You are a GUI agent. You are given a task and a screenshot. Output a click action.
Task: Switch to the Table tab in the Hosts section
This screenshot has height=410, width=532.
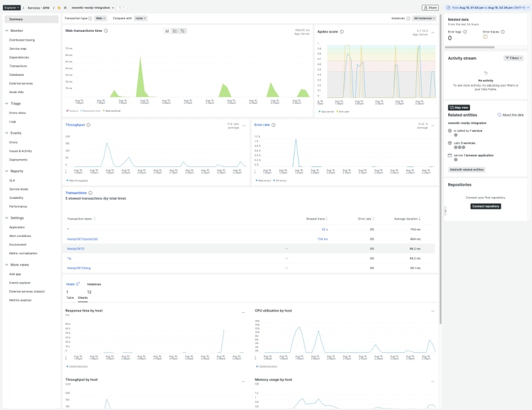pos(70,298)
